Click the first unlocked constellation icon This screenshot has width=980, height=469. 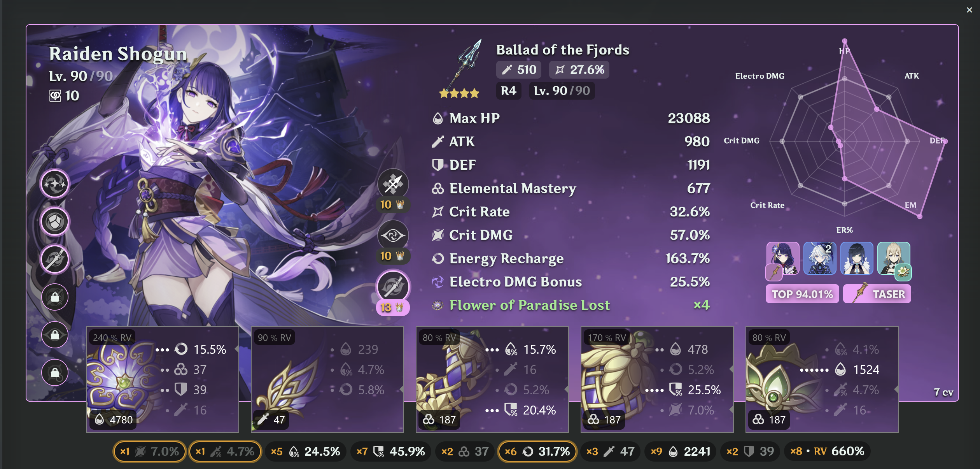pyautogui.click(x=55, y=184)
